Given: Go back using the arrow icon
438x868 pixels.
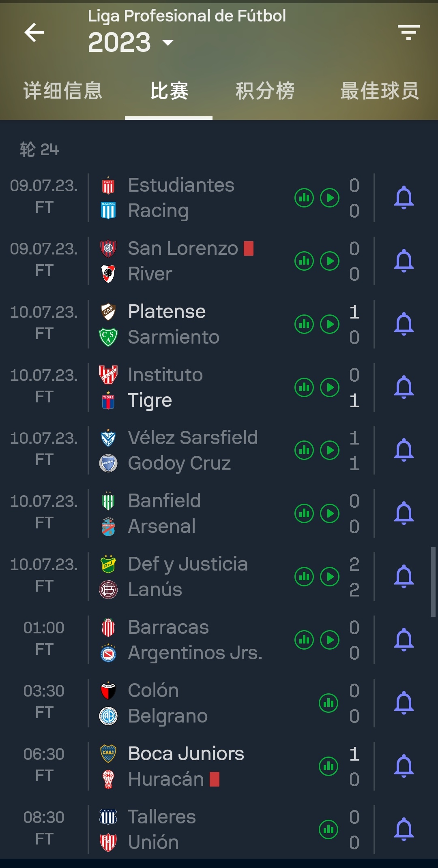Looking at the screenshot, I should point(34,32).
